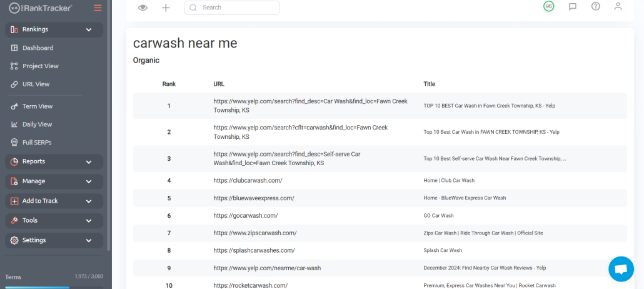644x289 pixels.
Task: Click the Settings gear icon
Action: pos(14,240)
